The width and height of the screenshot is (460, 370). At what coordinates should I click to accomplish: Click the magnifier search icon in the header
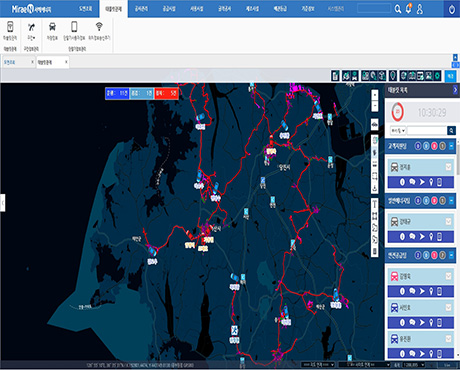coord(398,9)
